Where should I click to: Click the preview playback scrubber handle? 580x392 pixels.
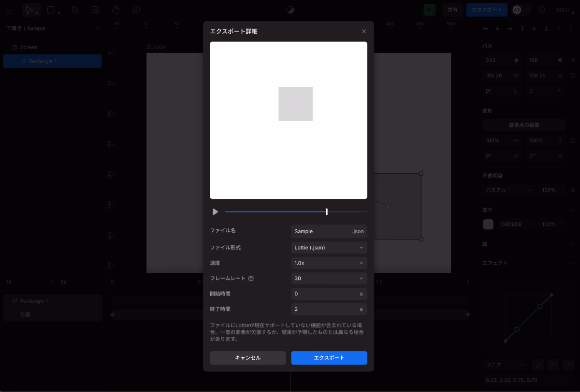point(327,212)
